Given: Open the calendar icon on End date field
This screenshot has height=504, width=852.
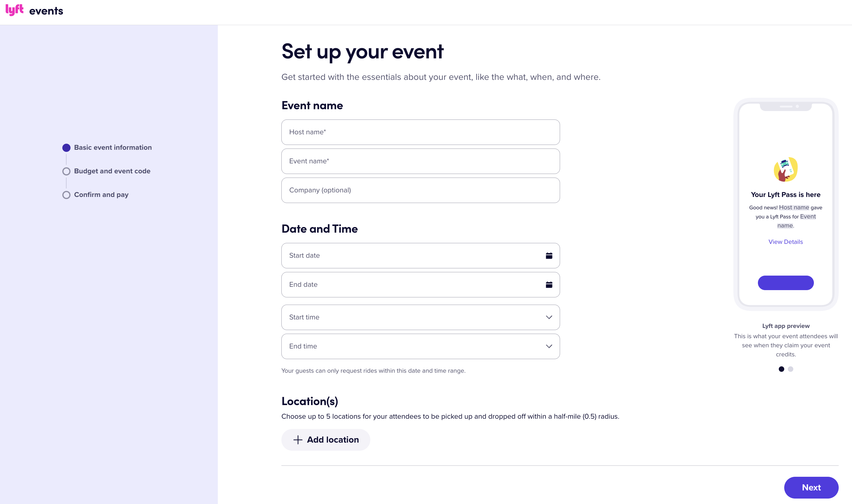Looking at the screenshot, I should coord(549,285).
